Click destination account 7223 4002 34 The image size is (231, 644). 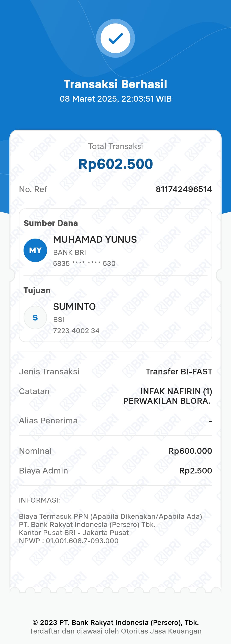click(x=76, y=331)
